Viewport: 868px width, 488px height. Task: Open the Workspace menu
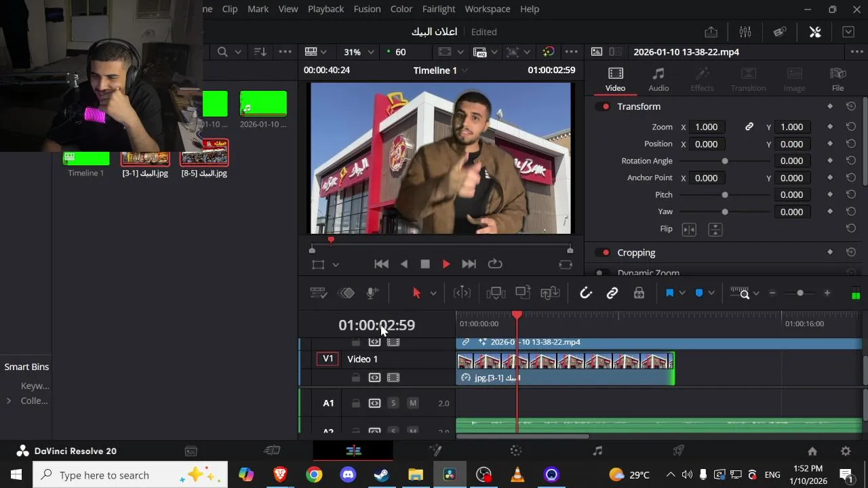click(487, 9)
